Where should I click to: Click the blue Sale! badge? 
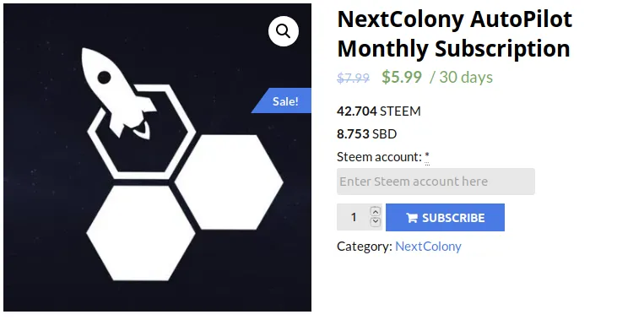[x=281, y=100]
